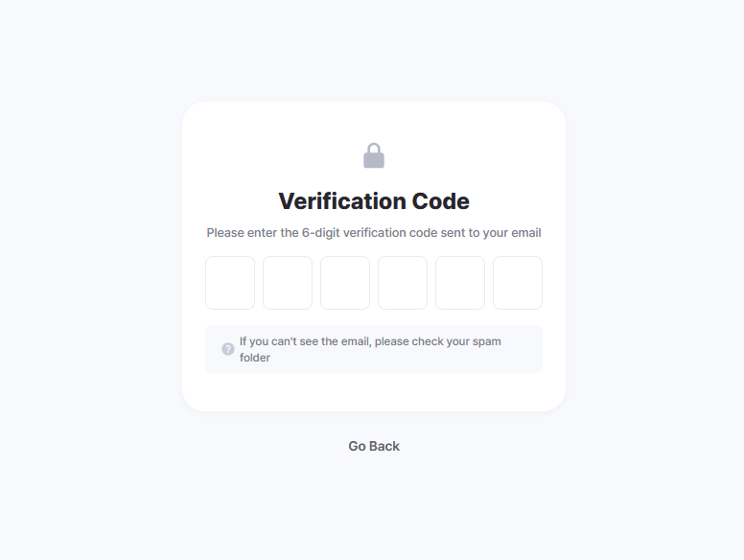Viewport: 744px width, 560px height.
Task: Focus the second verification digit box
Action: click(288, 283)
